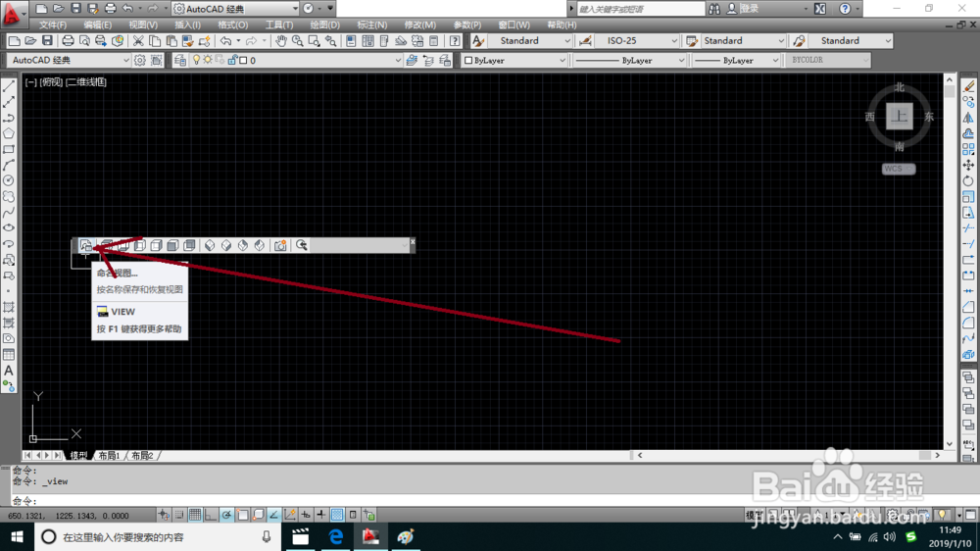The image size is (980, 551).
Task: Select the Multiline Text A tool
Action: pos(9,371)
